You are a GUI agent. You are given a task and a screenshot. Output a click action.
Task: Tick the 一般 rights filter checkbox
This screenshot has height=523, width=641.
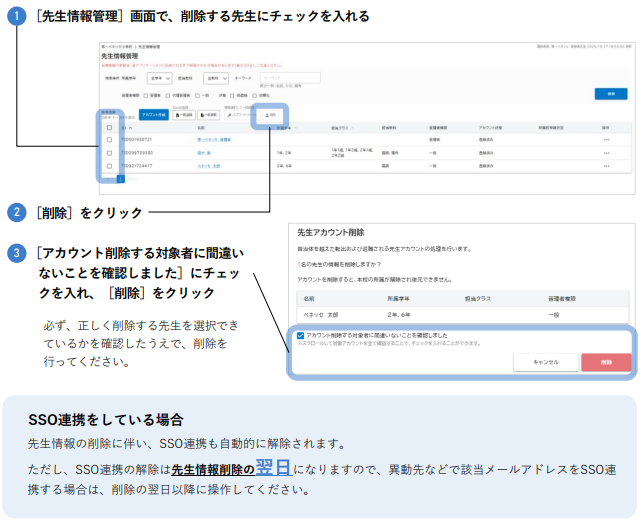tap(197, 95)
